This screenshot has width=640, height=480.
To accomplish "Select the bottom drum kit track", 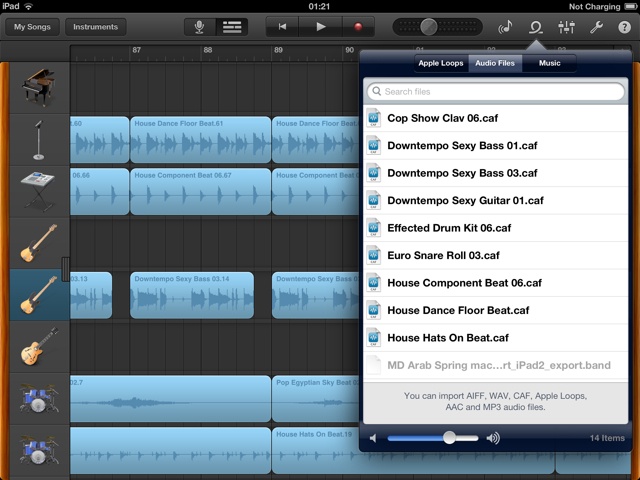I will click(x=39, y=451).
